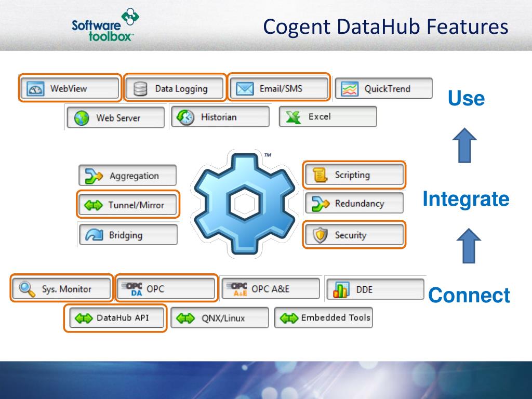The width and height of the screenshot is (532, 399).
Task: Click the QuickTrend chart icon
Action: point(350,89)
